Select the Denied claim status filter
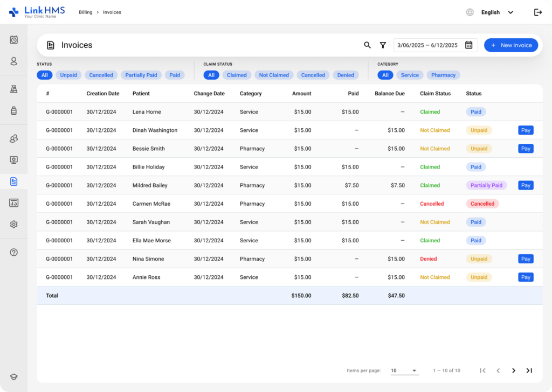The width and height of the screenshot is (552, 392). pyautogui.click(x=346, y=75)
